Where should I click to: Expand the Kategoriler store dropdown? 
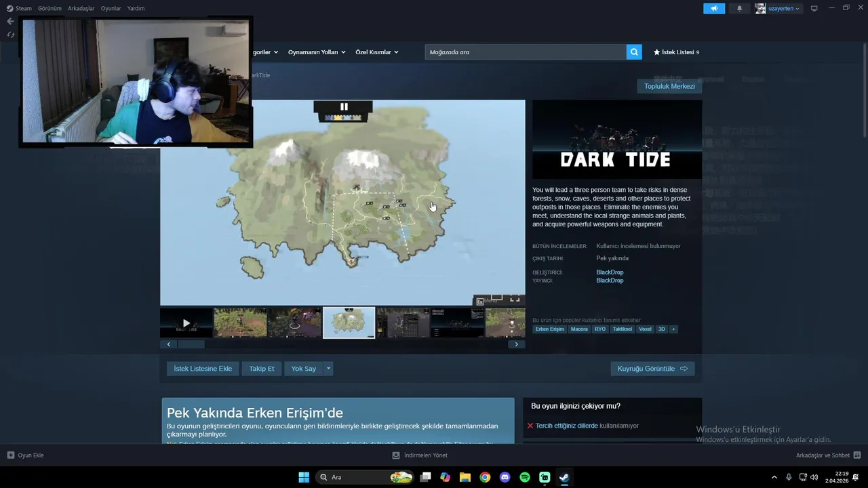click(x=265, y=52)
